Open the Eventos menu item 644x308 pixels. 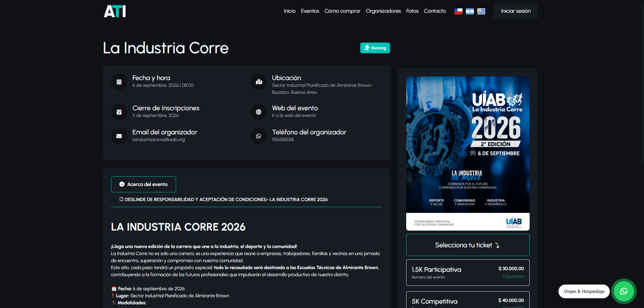coord(310,11)
